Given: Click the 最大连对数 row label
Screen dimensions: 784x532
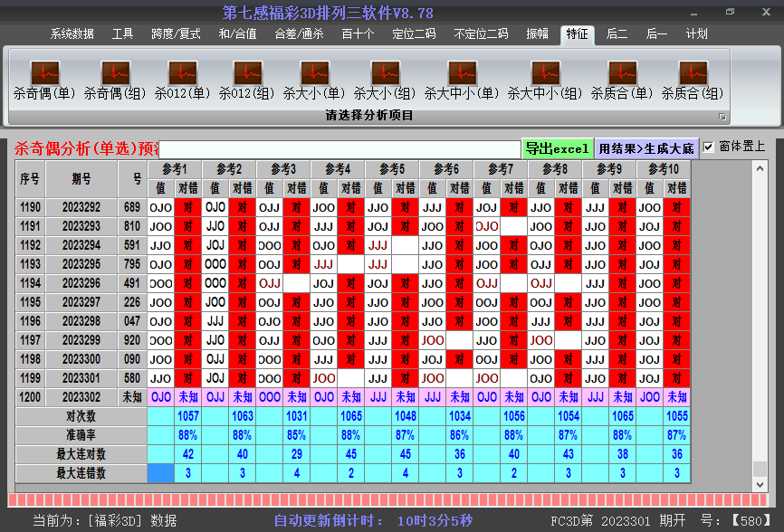Looking at the screenshot, I should 81,454.
